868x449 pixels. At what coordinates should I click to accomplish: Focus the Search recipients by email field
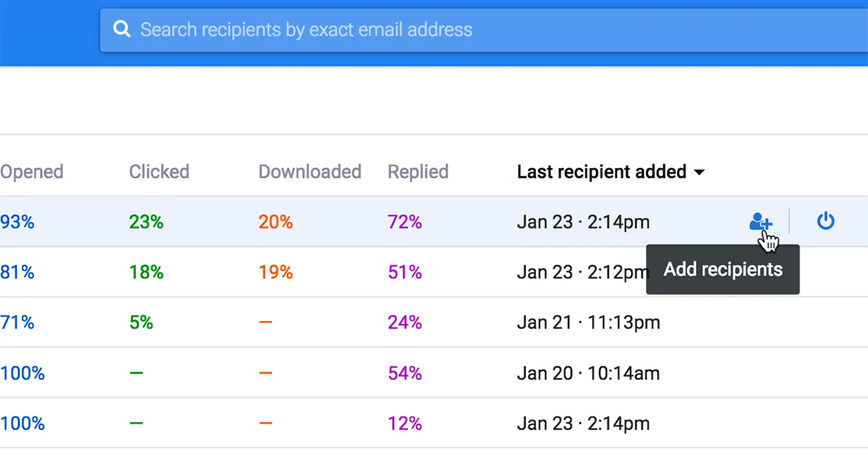(484, 30)
